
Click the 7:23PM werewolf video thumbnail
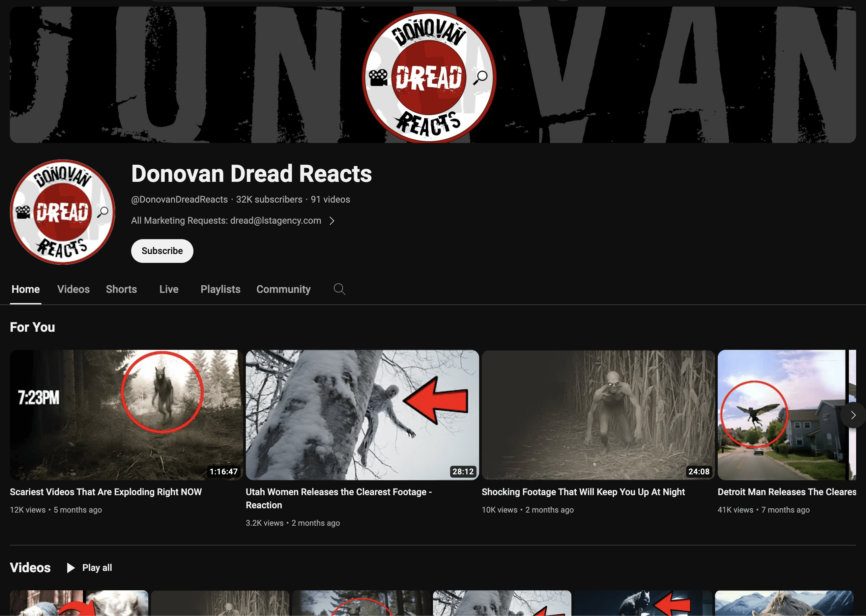(x=126, y=415)
